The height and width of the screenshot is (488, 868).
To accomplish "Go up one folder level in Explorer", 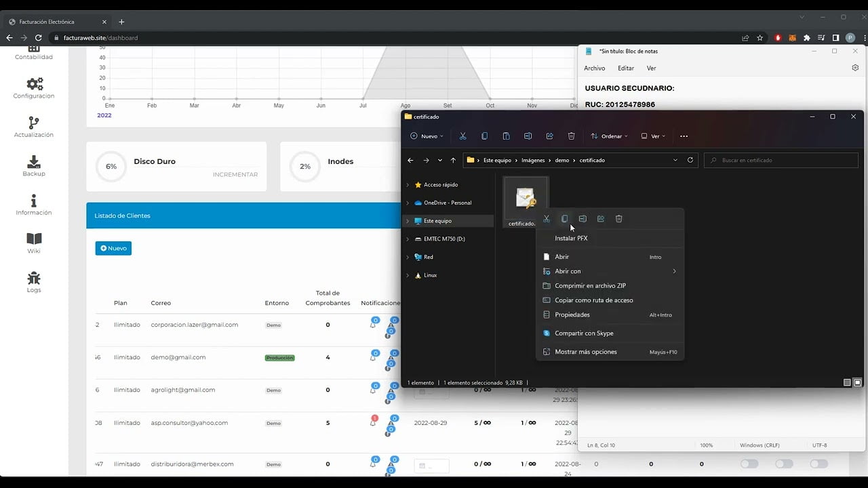I will coord(453,161).
